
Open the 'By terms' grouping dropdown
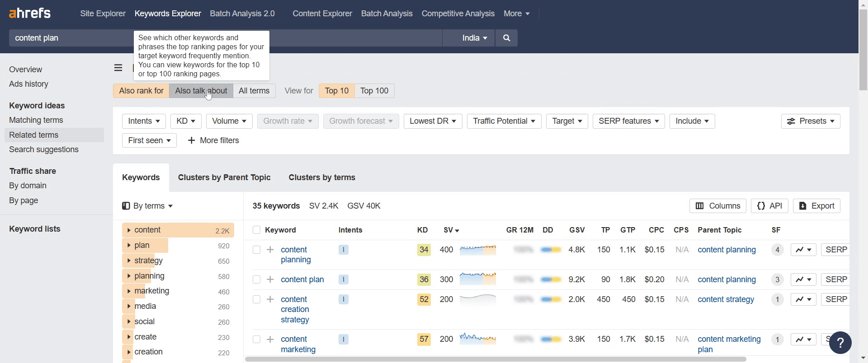click(148, 206)
